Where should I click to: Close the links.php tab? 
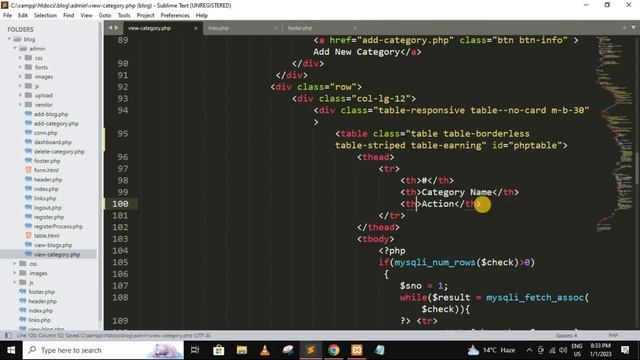tap(275, 28)
